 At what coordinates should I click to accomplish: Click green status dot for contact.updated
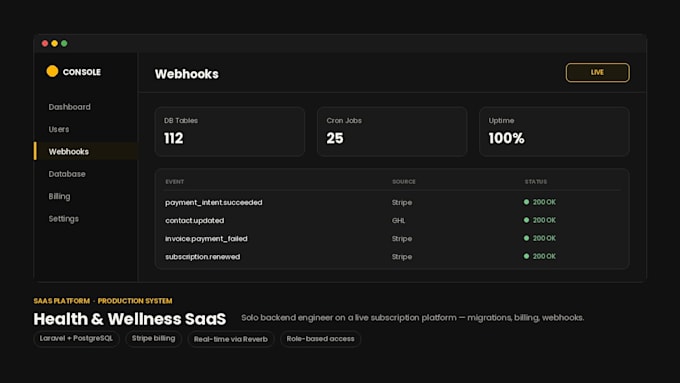pos(526,220)
